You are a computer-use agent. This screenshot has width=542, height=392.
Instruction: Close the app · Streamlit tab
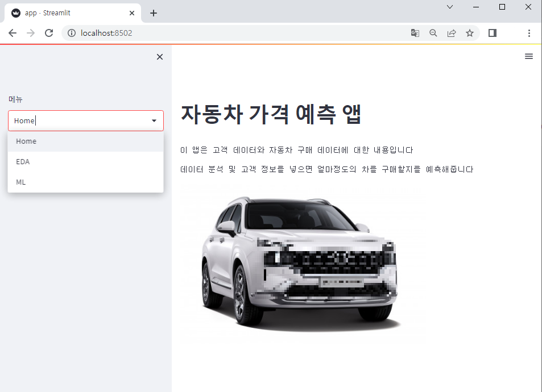coord(132,13)
